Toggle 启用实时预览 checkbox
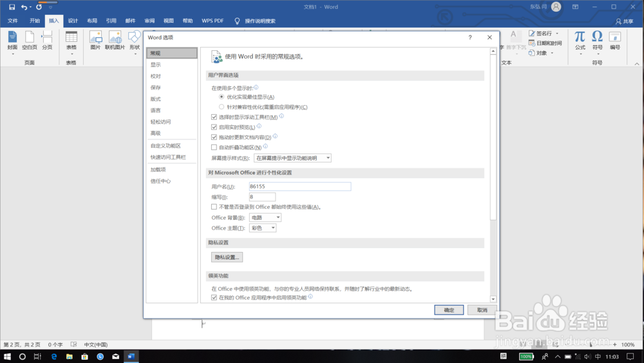The height and width of the screenshot is (363, 644). coord(214,127)
